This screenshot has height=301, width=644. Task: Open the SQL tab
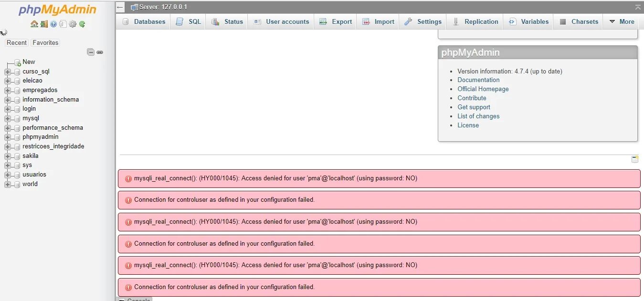[x=188, y=21]
